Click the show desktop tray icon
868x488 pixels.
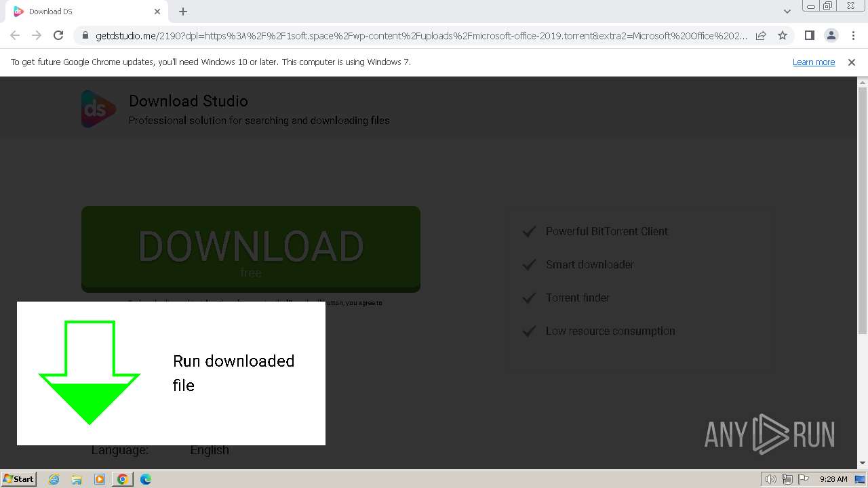(860, 479)
